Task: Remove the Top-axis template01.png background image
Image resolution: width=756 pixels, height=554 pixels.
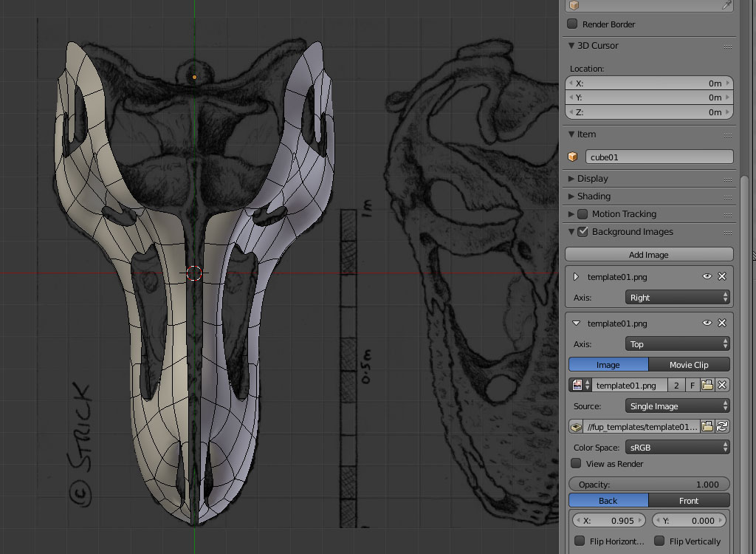Action: click(x=722, y=323)
